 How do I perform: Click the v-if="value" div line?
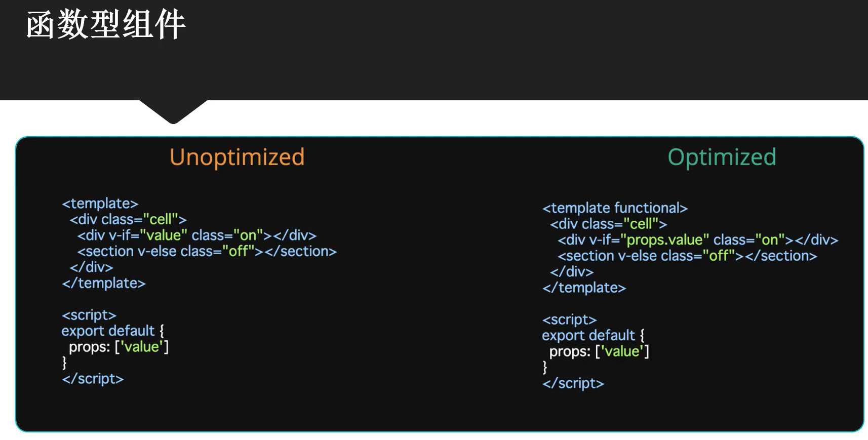[x=196, y=235]
